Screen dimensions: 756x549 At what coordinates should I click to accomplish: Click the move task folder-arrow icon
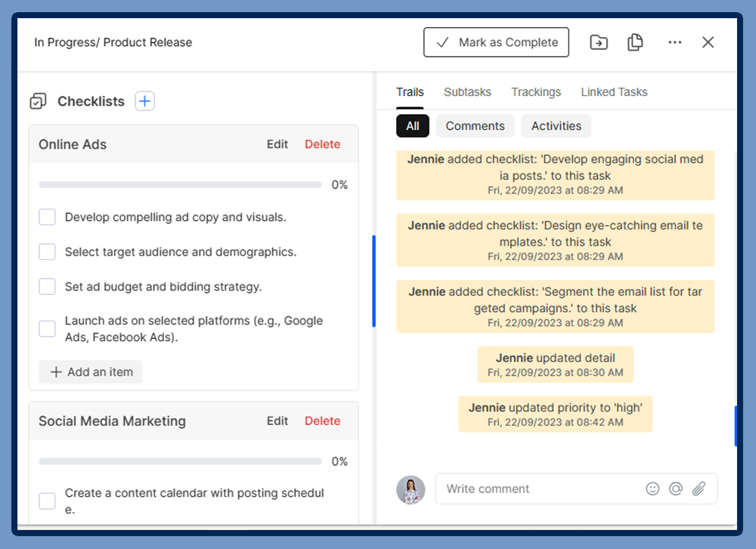tap(598, 42)
